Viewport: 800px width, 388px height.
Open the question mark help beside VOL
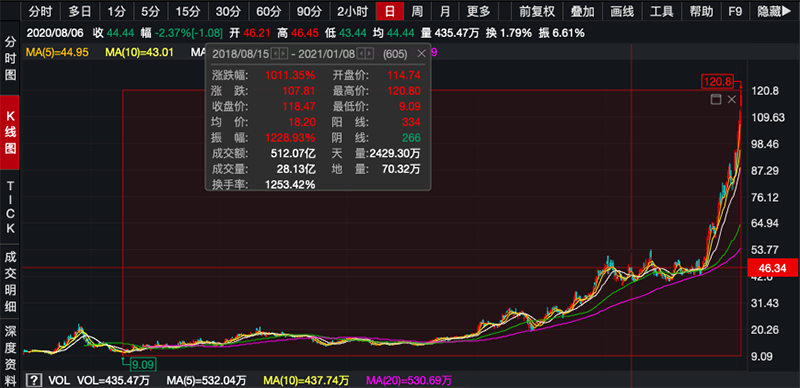[x=34, y=380]
